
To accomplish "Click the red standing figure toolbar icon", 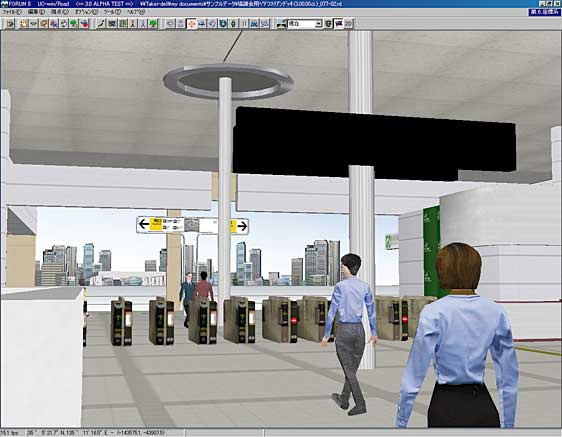I will [133, 24].
